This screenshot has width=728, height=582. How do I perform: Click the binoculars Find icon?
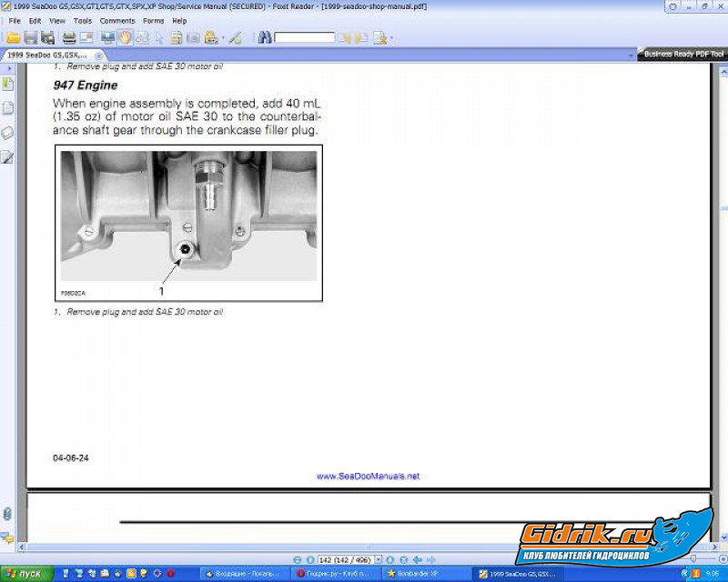[x=265, y=38]
